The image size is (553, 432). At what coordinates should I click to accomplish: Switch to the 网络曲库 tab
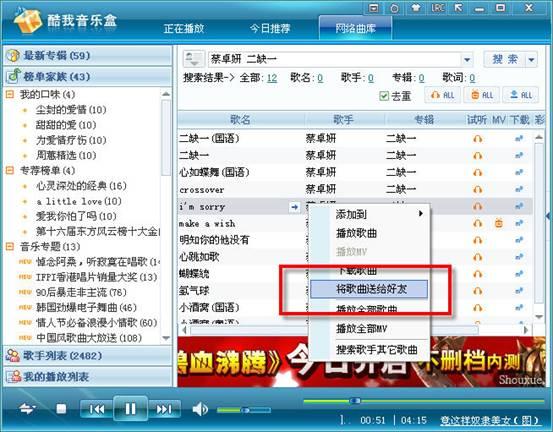356,28
